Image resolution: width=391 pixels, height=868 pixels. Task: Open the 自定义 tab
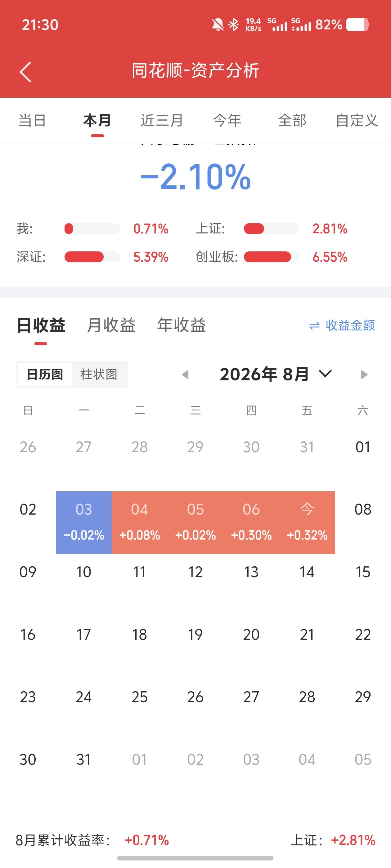[357, 120]
